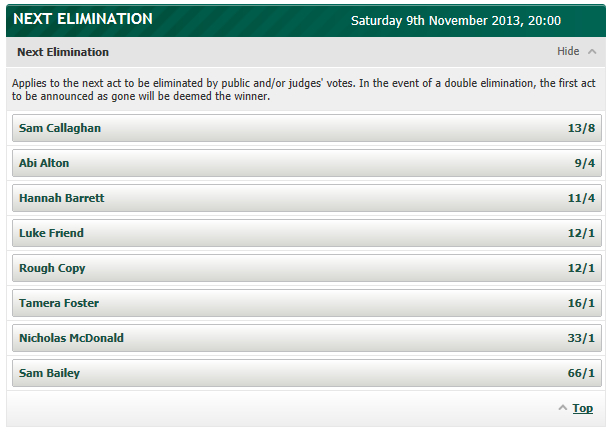Click the 11/4 odds for Hannah Barrett
Viewport: 611px width, 435px height.
[581, 198]
